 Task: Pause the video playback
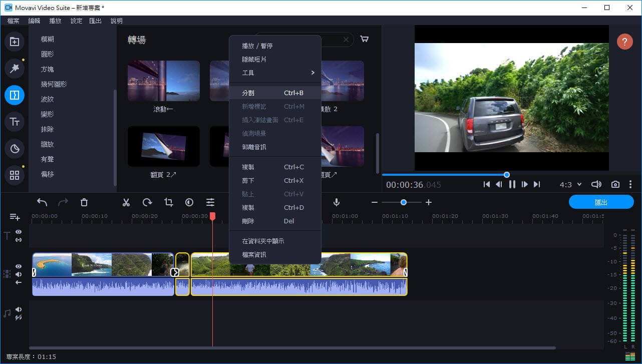click(x=512, y=184)
